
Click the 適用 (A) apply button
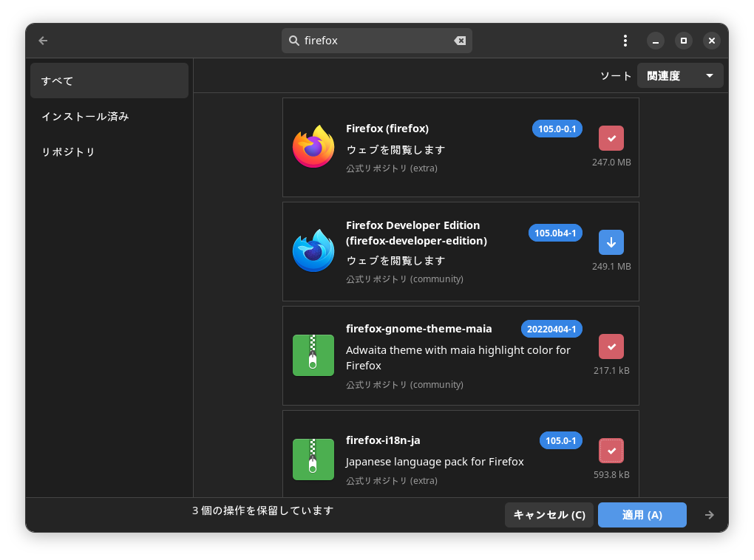(642, 515)
